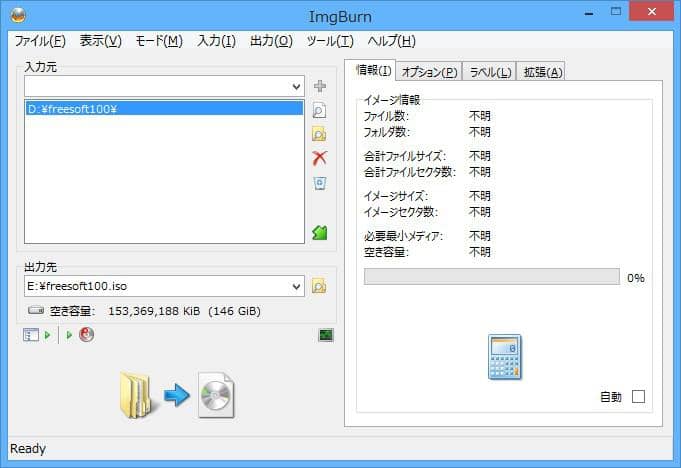
Task: Remove selected source with the red X
Action: pos(320,158)
